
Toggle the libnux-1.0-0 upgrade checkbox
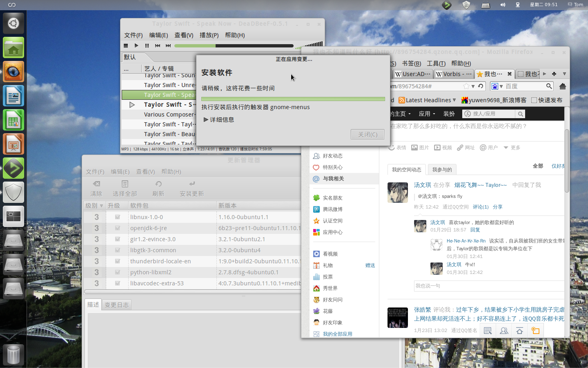pos(117,217)
